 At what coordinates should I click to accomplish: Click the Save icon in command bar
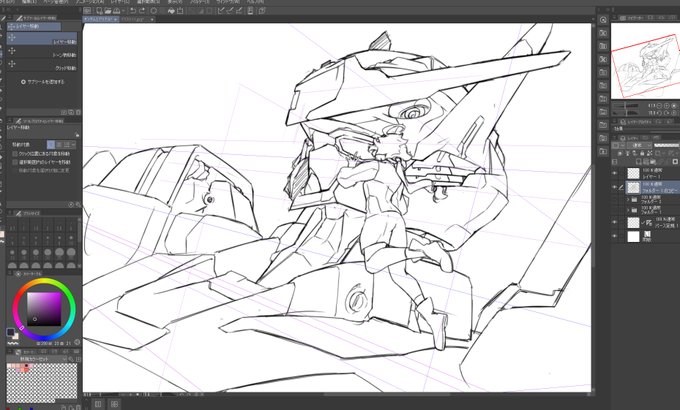tap(116, 11)
